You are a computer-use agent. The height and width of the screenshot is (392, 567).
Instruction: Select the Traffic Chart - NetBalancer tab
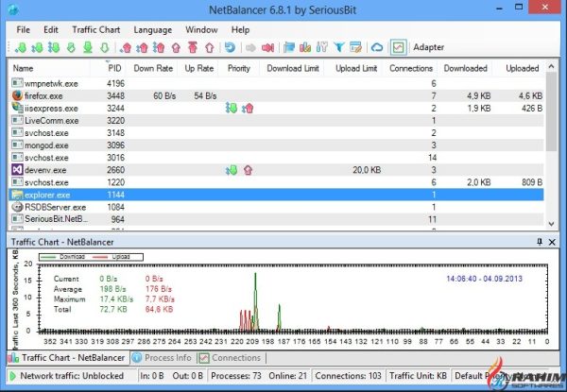[67, 358]
